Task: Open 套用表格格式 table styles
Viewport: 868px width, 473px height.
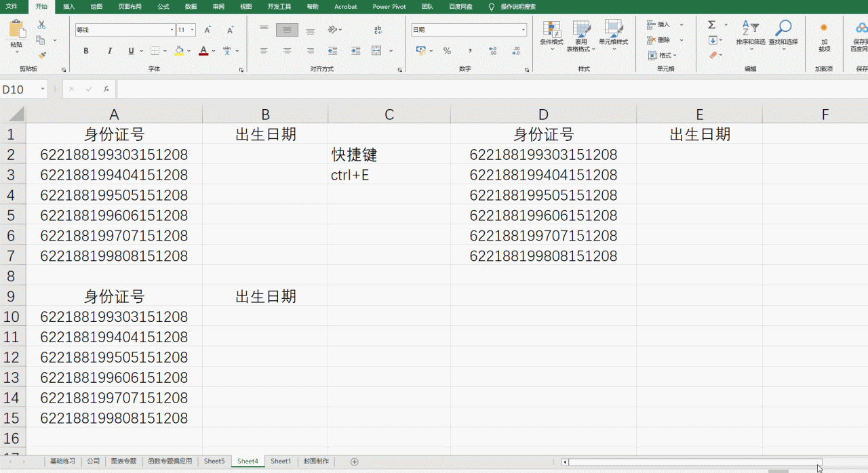Action: [x=581, y=35]
